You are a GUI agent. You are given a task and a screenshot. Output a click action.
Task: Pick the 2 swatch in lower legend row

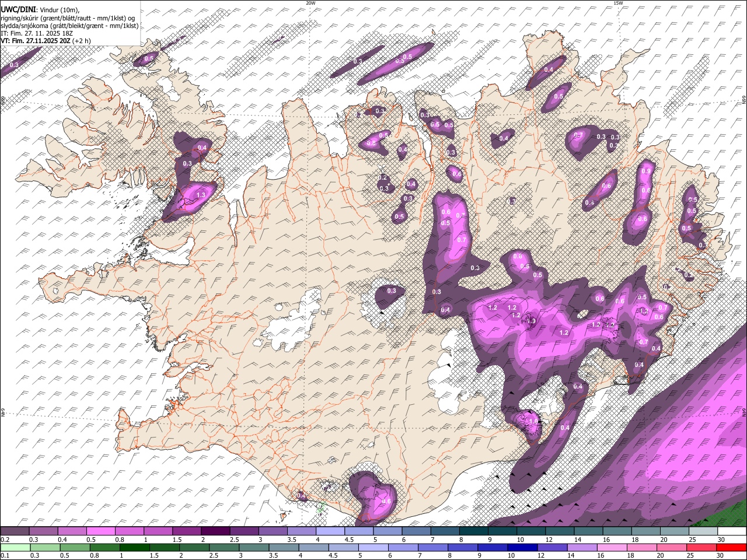click(x=194, y=547)
